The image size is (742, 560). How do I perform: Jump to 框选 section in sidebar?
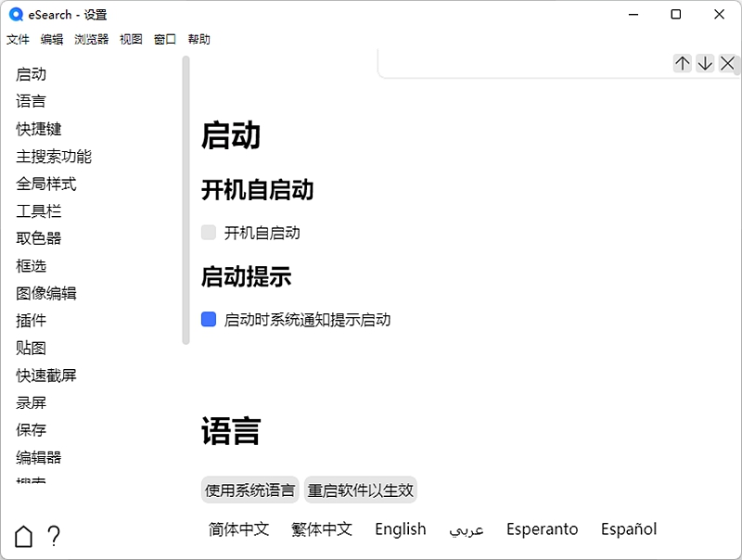[x=32, y=265]
